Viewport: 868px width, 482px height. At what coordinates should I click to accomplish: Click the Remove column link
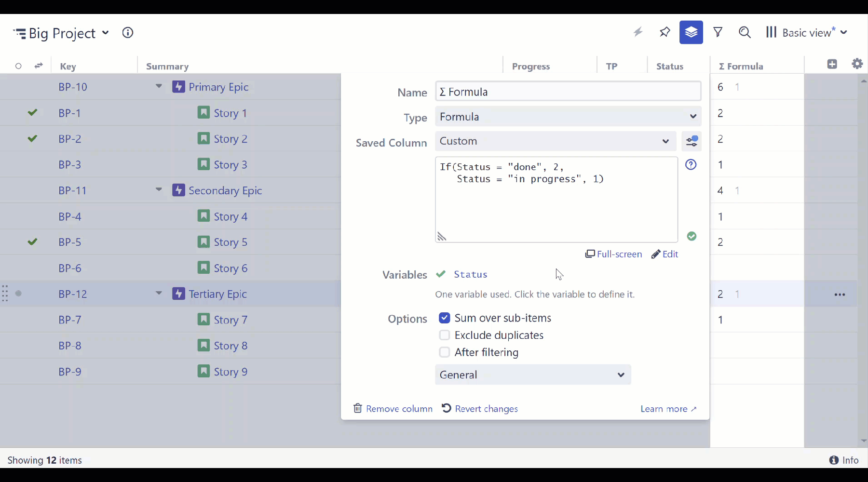(x=393, y=409)
